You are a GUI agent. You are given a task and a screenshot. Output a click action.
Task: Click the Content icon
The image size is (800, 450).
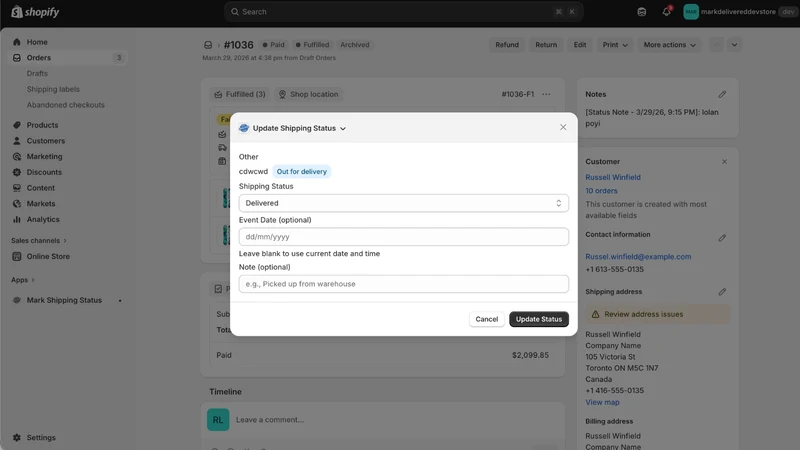(17, 188)
